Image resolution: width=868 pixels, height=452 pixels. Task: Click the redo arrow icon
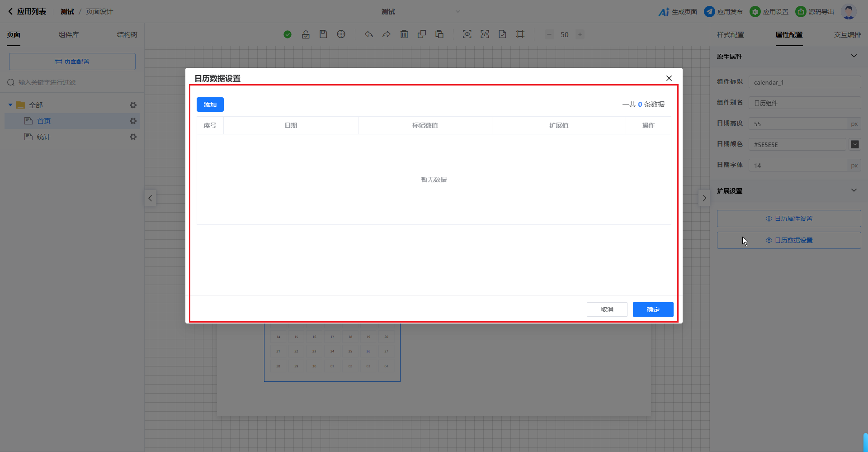[386, 34]
